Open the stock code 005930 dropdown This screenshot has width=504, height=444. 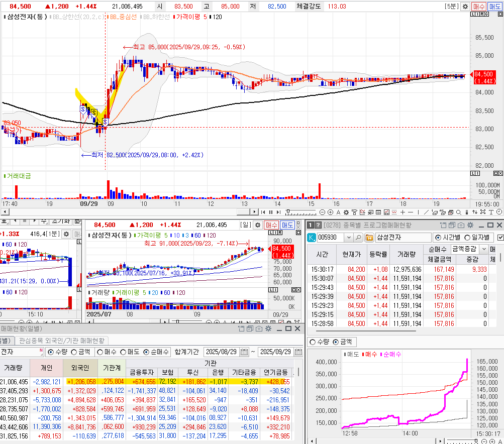(x=349, y=238)
